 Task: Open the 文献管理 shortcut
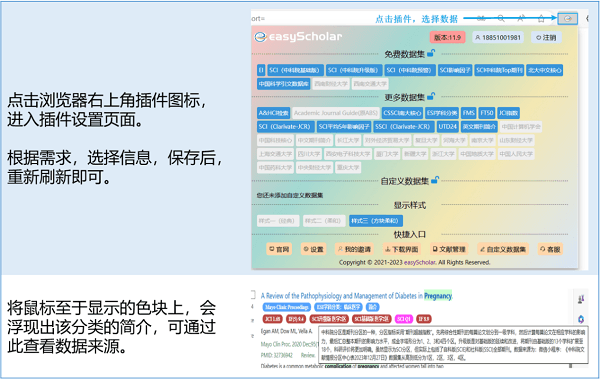coord(448,249)
